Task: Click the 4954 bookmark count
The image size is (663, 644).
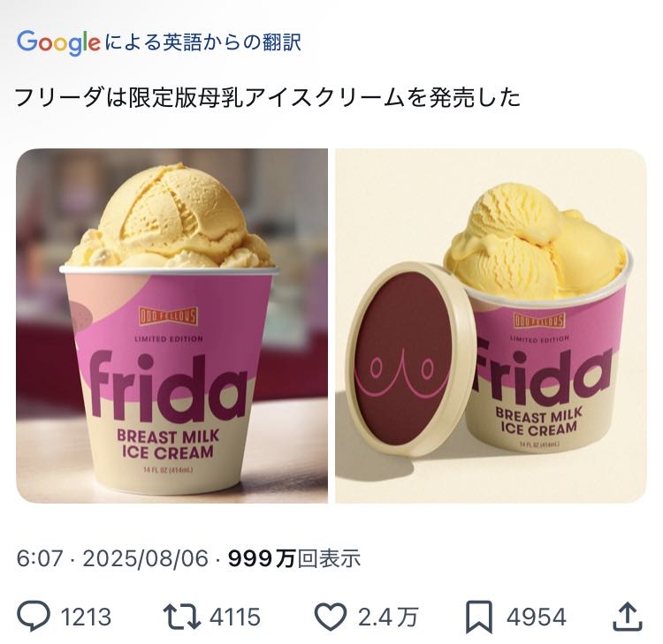Action: click(x=537, y=617)
